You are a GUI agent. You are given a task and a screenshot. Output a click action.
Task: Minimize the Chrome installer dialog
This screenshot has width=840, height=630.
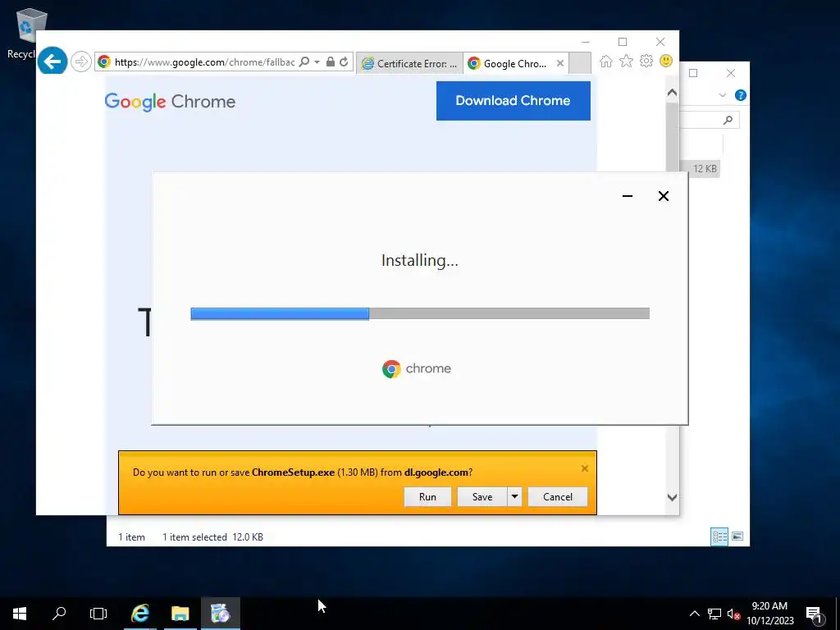point(628,196)
